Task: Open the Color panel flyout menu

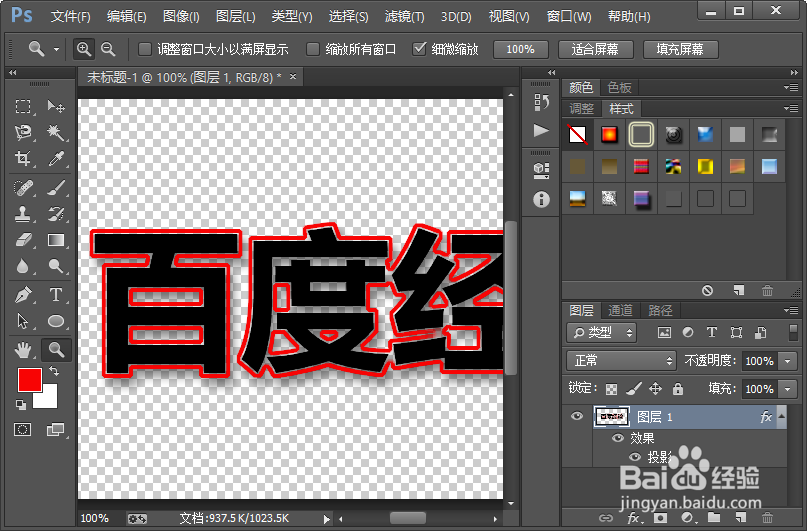Action: click(x=791, y=87)
